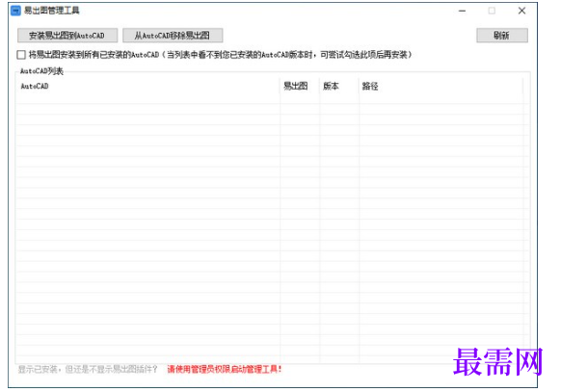Click the AutoCAD列表 group label
Viewport: 561px width, 392px height.
41,71
